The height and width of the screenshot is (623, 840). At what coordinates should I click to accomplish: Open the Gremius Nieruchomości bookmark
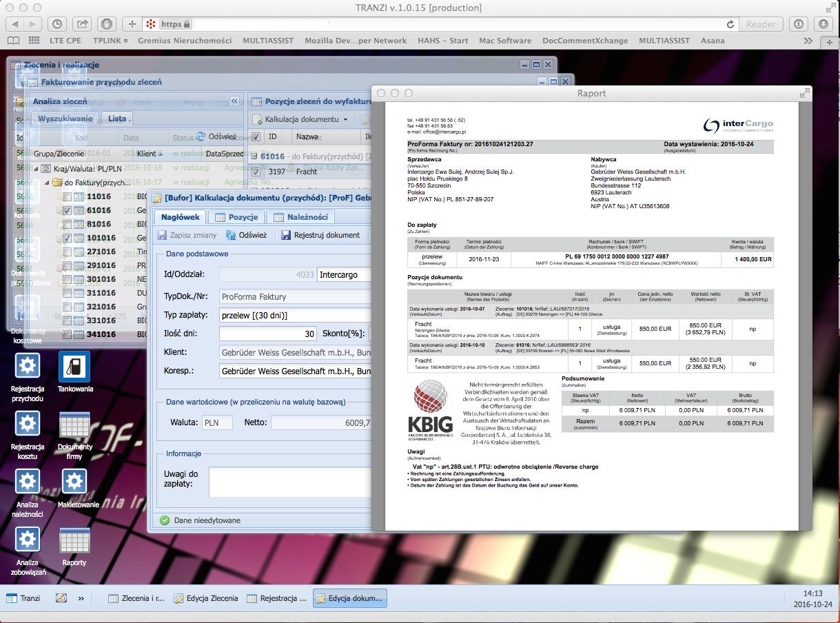pos(185,41)
